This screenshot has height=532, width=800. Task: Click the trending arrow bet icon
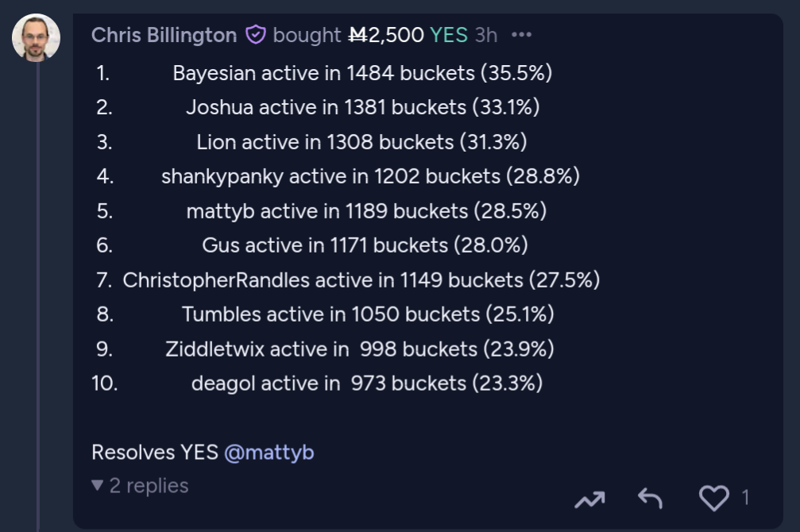click(x=589, y=499)
